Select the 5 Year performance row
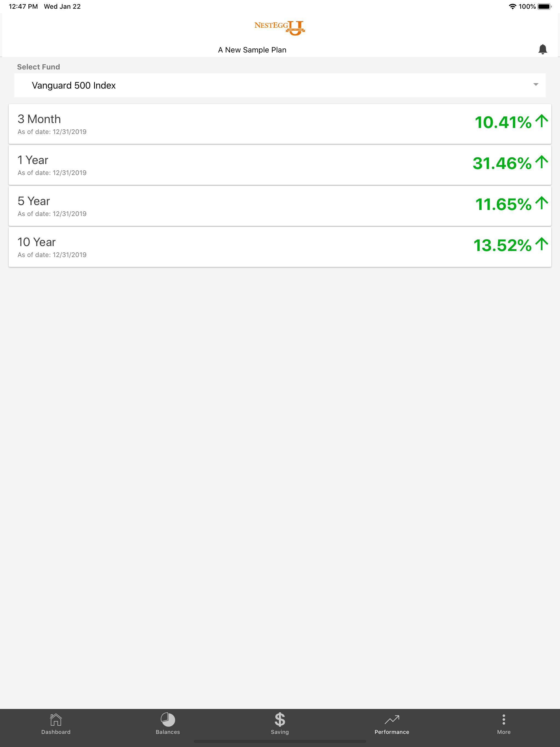The image size is (560, 747). pyautogui.click(x=280, y=206)
